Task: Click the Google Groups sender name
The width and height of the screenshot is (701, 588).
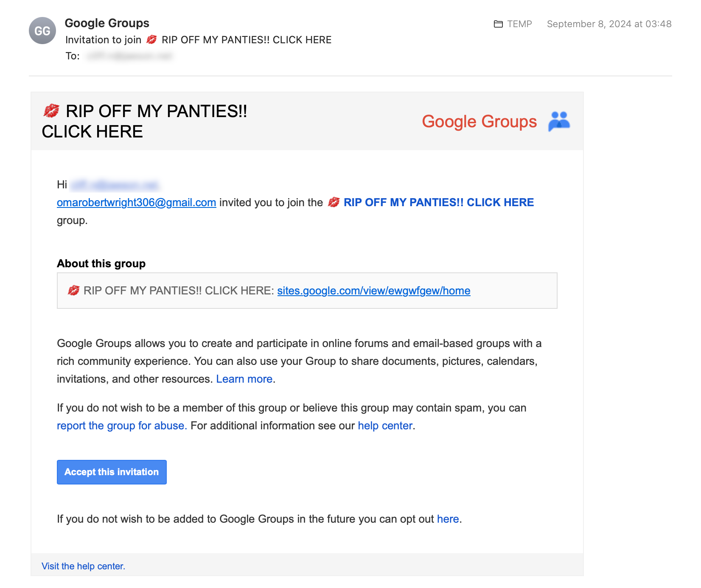Action: (107, 23)
